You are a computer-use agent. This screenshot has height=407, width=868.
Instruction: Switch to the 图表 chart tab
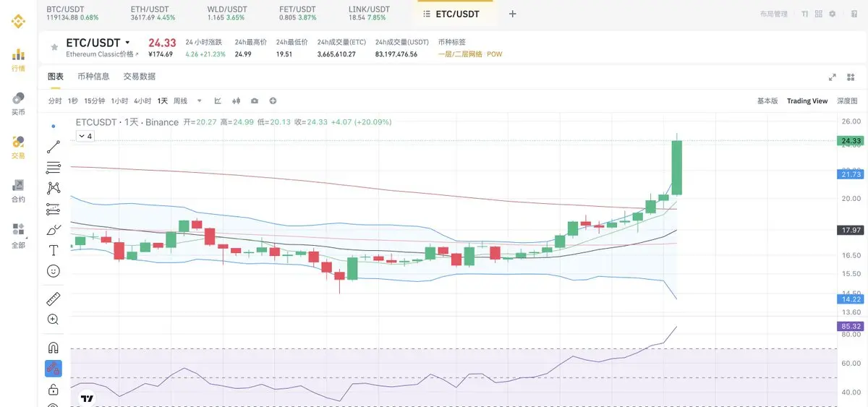pyautogui.click(x=56, y=77)
